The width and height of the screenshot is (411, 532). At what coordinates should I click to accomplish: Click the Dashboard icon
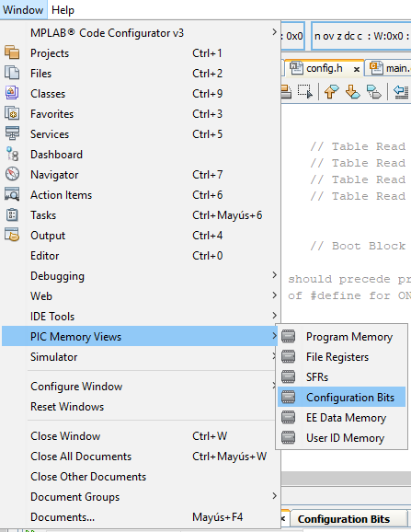[x=12, y=154]
